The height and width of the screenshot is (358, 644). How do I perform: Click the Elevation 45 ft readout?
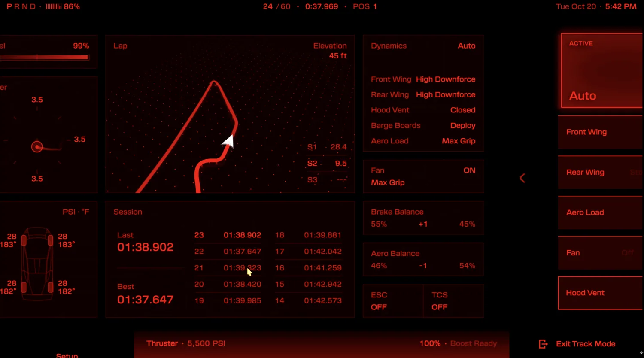[330, 51]
